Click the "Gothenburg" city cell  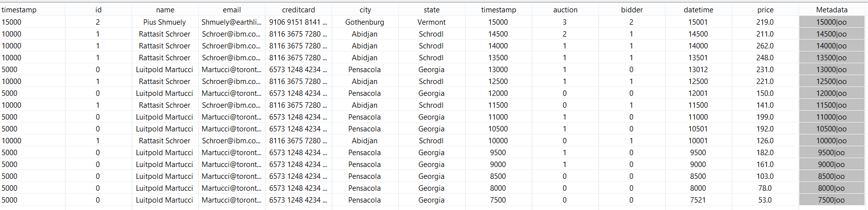(x=365, y=22)
